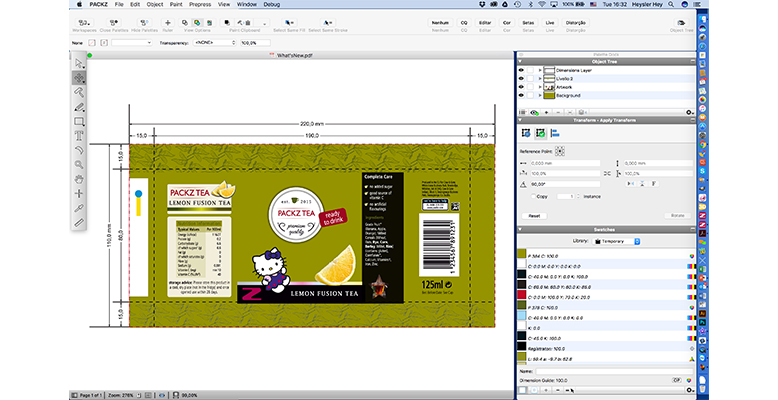Click the link proportions icon between scale fields
This screenshot has height=400, width=778.
[607, 173]
